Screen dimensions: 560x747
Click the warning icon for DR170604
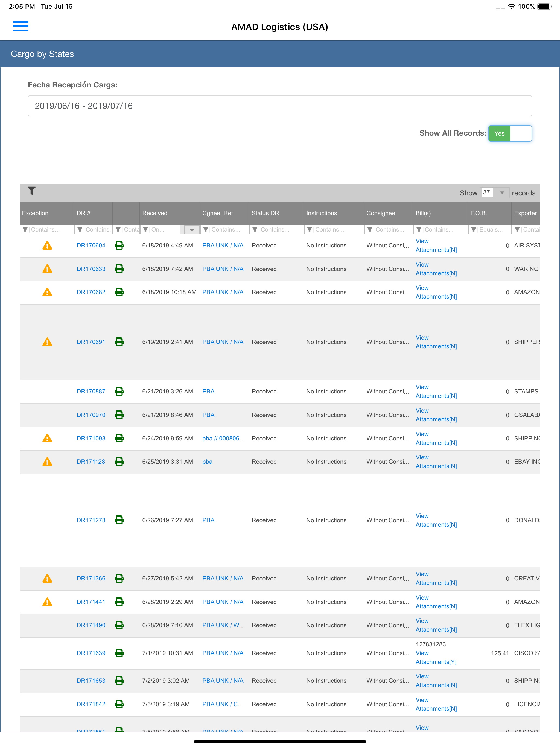47,246
